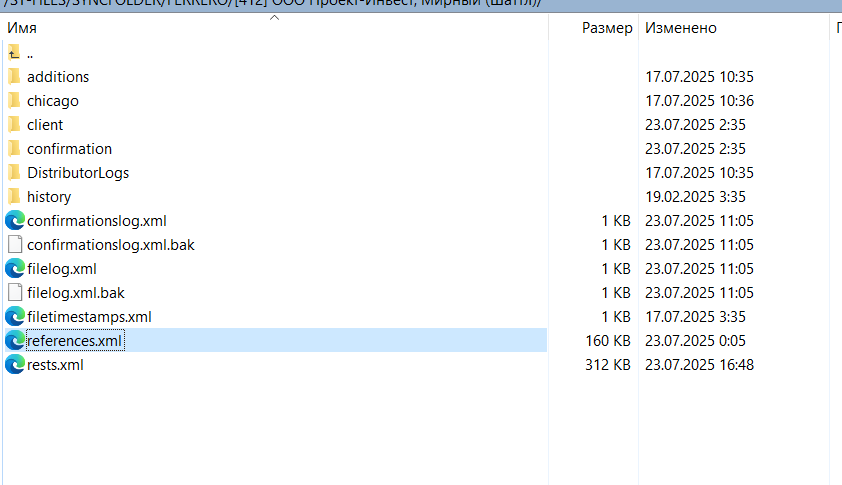Select the DistributorLogs folder name
This screenshot has width=842, height=485.
[78, 173]
